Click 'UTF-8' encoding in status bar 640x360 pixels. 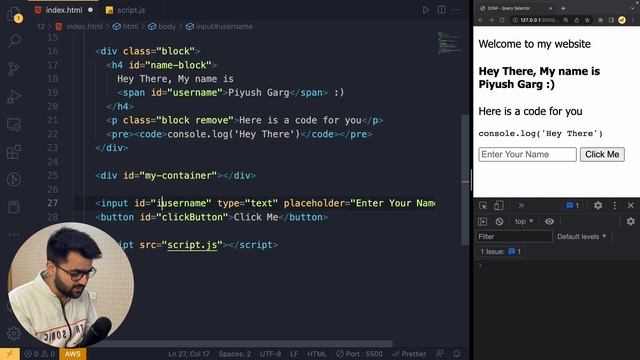click(270, 354)
